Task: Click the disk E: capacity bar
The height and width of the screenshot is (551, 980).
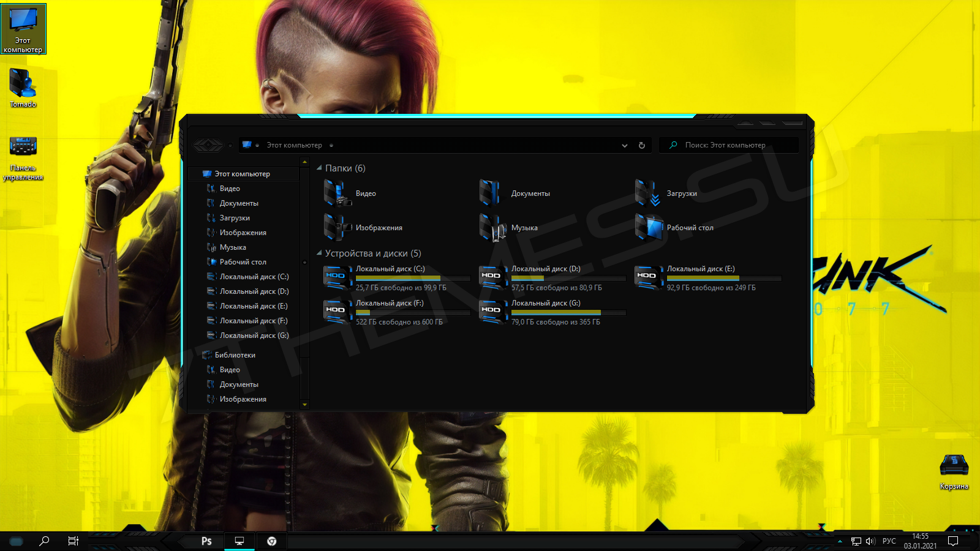Action: pos(724,279)
